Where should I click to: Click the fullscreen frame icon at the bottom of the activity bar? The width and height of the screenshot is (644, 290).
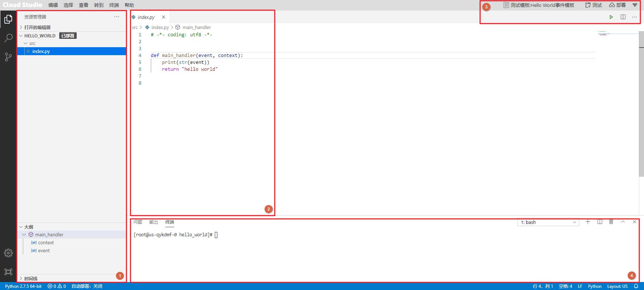coord(8,272)
